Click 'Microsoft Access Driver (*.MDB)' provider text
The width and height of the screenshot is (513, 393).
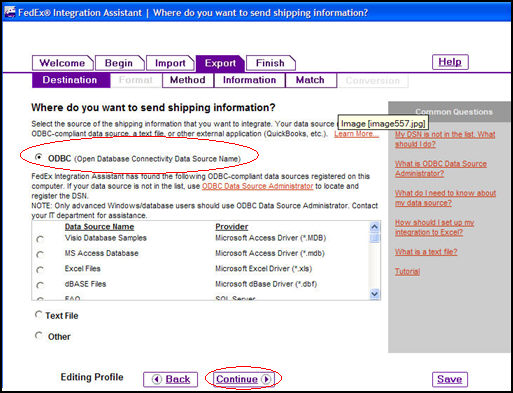[x=271, y=238]
